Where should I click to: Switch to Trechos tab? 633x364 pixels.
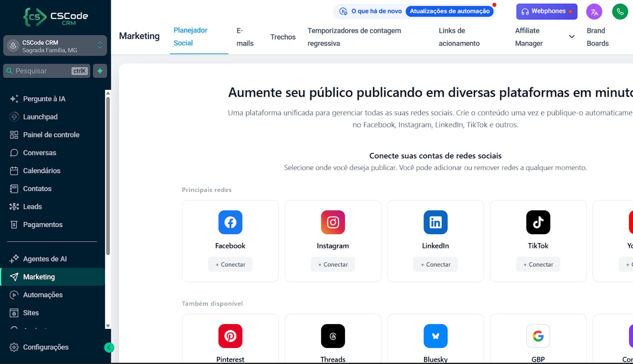[283, 37]
